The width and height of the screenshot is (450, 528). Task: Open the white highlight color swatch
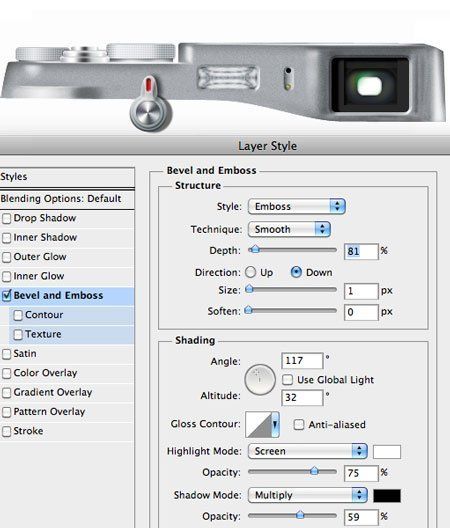387,452
